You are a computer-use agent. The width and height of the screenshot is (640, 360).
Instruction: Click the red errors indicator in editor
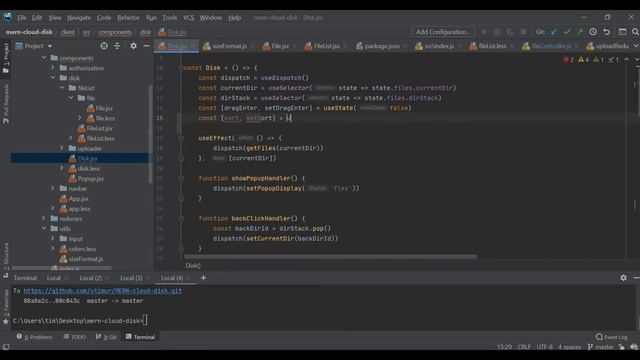569,60
